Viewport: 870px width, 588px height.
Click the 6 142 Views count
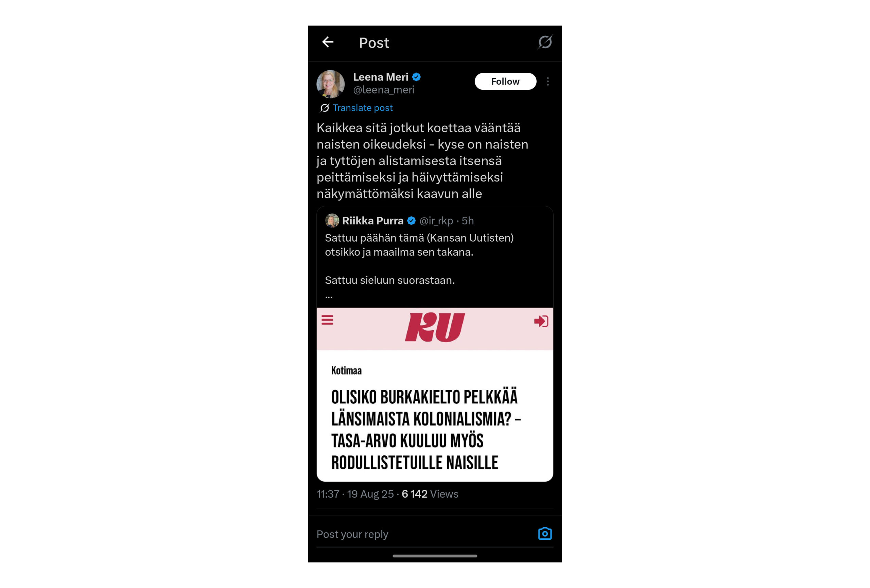point(430,494)
